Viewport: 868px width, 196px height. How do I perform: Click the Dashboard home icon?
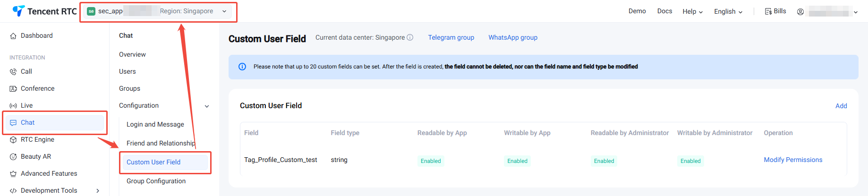pyautogui.click(x=13, y=36)
